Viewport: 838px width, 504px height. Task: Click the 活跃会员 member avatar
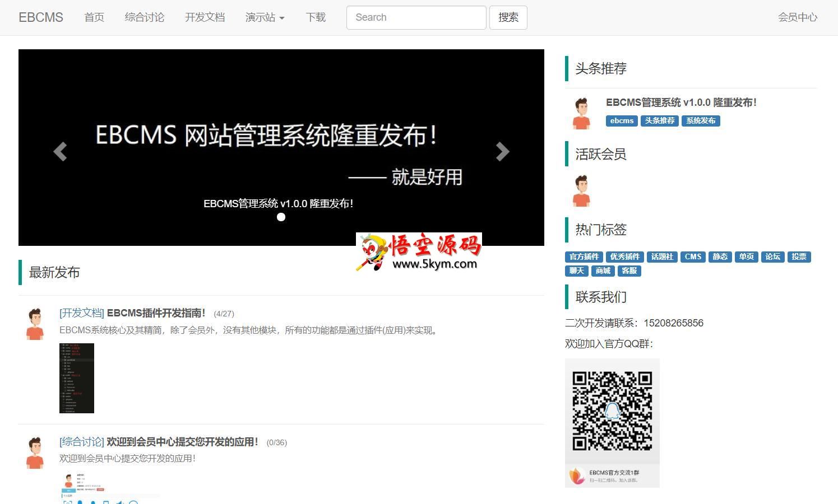581,190
